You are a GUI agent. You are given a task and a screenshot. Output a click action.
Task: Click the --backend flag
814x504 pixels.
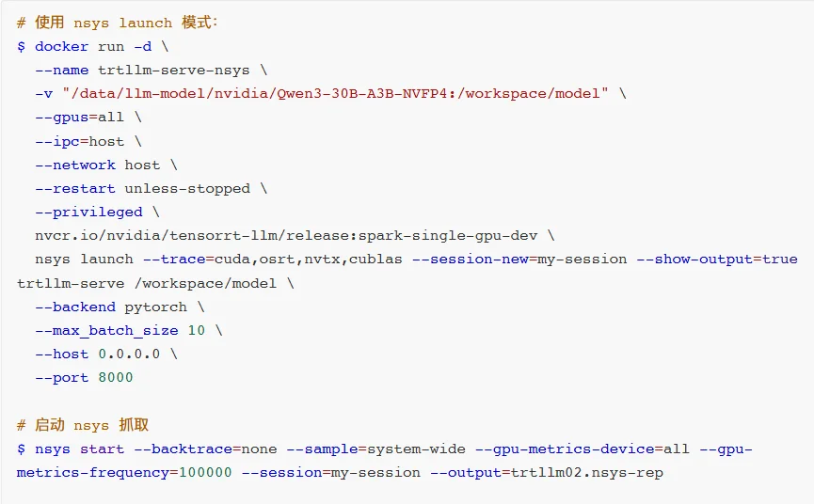tap(75, 307)
